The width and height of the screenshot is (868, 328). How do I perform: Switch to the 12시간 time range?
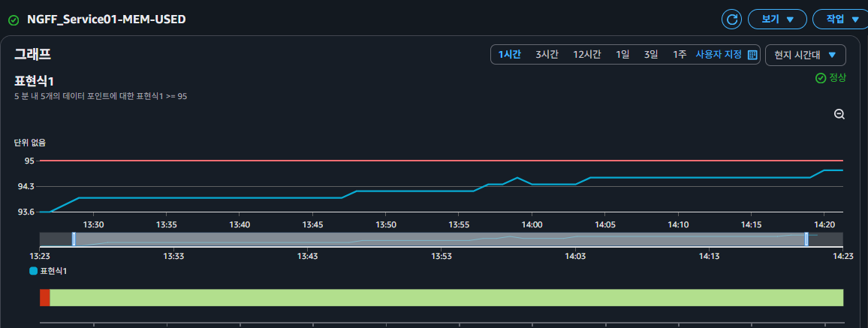[x=586, y=55]
